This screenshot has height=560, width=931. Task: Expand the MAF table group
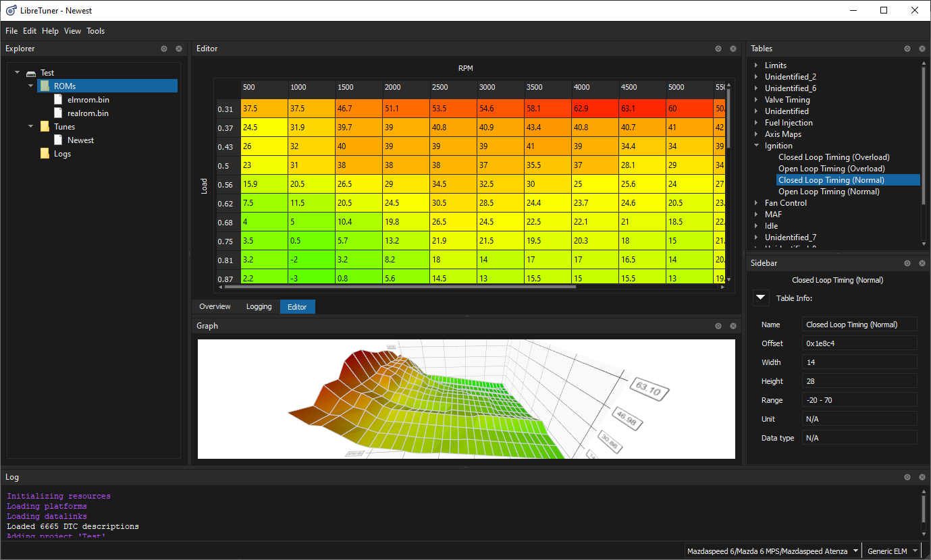click(756, 215)
